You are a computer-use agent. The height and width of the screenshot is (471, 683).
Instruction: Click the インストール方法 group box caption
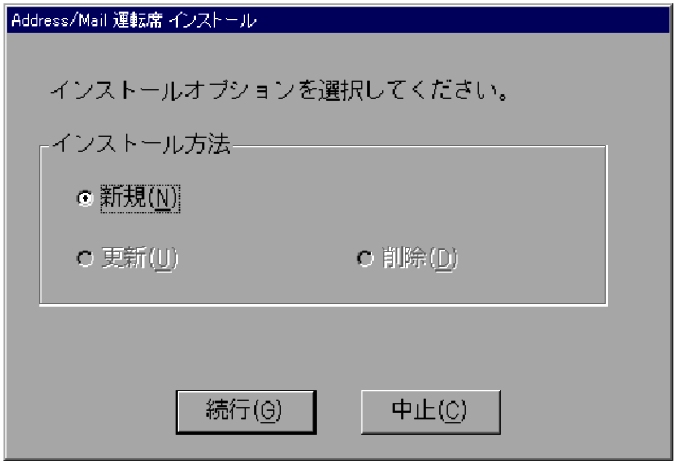pos(142,144)
